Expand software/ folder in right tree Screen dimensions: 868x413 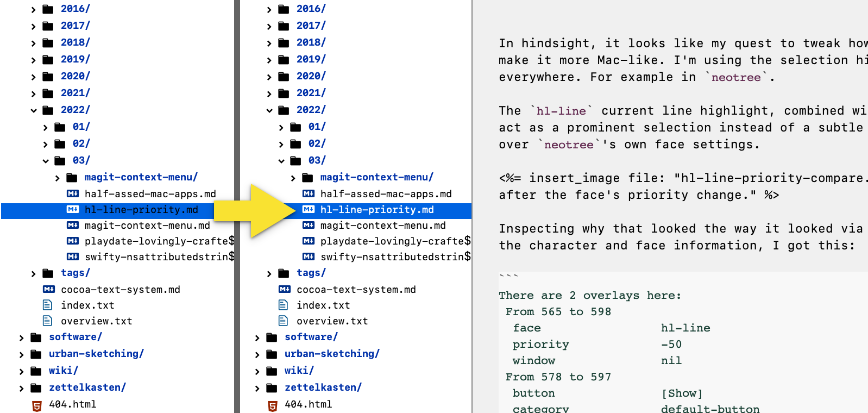257,339
